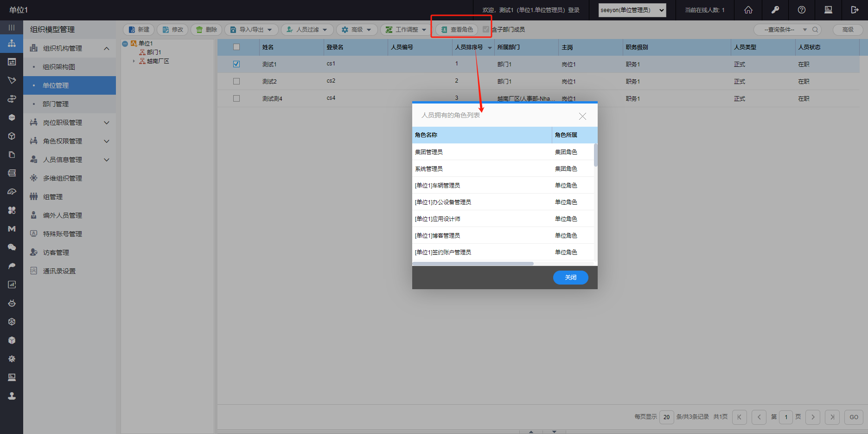The image size is (868, 434).
Task: Click 新建 to create a new person
Action: (139, 30)
